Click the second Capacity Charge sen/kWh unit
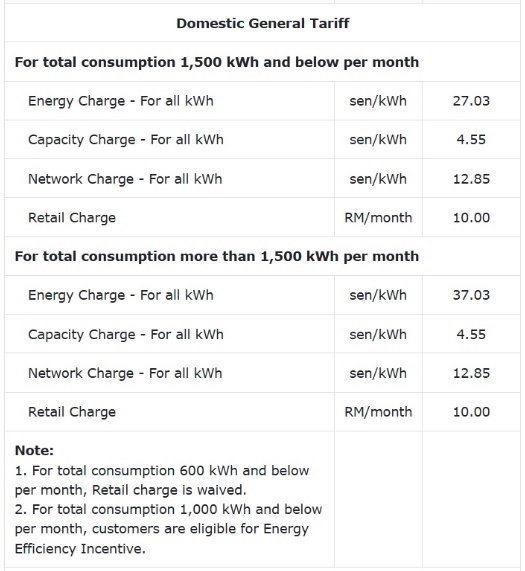525x571 pixels. click(378, 334)
